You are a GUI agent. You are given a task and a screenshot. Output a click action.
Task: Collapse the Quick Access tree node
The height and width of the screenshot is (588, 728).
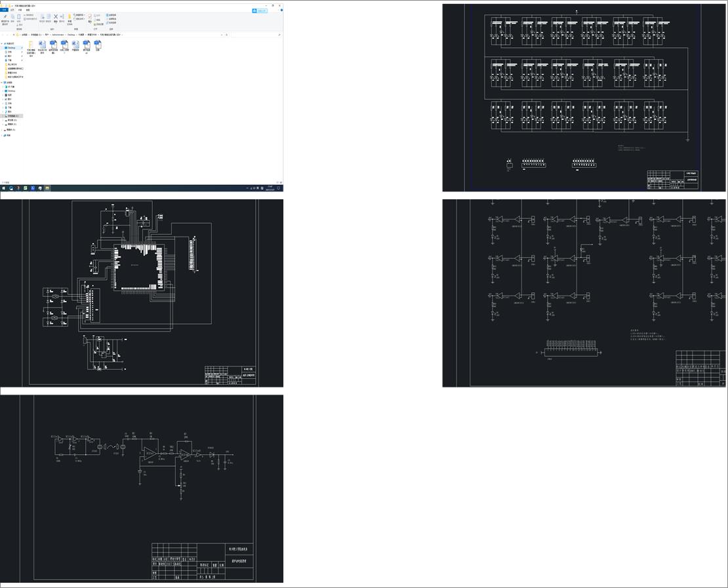pyautogui.click(x=3, y=44)
